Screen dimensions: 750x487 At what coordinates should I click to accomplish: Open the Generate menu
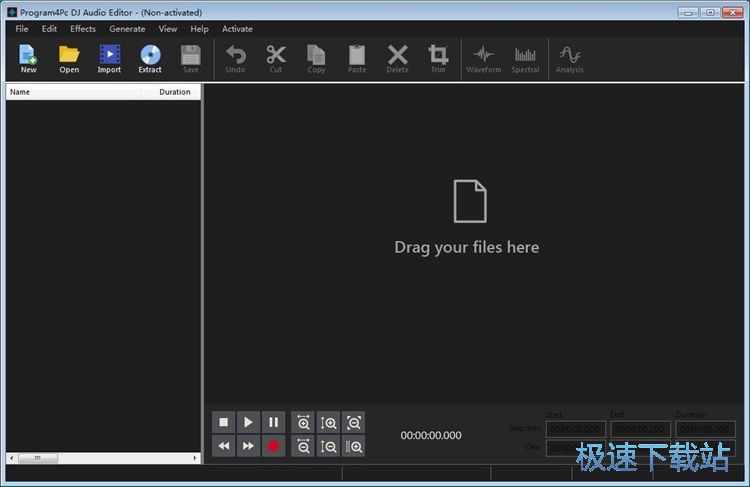tap(127, 29)
